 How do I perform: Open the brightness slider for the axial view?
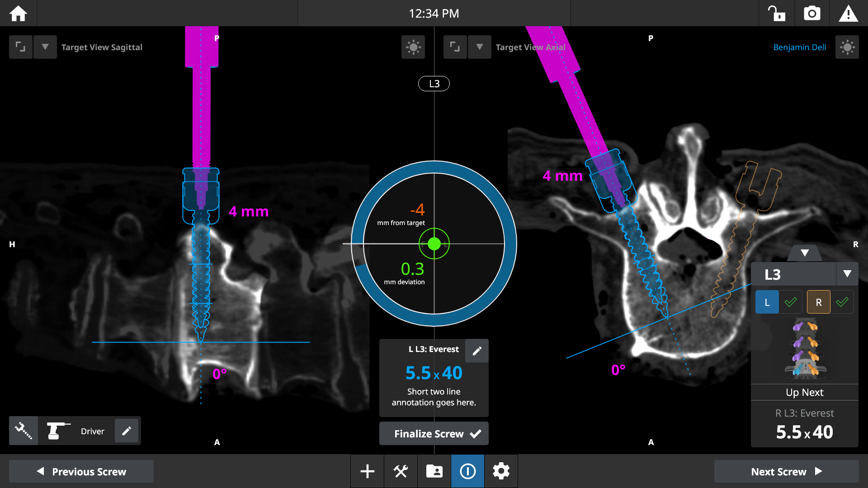click(847, 47)
